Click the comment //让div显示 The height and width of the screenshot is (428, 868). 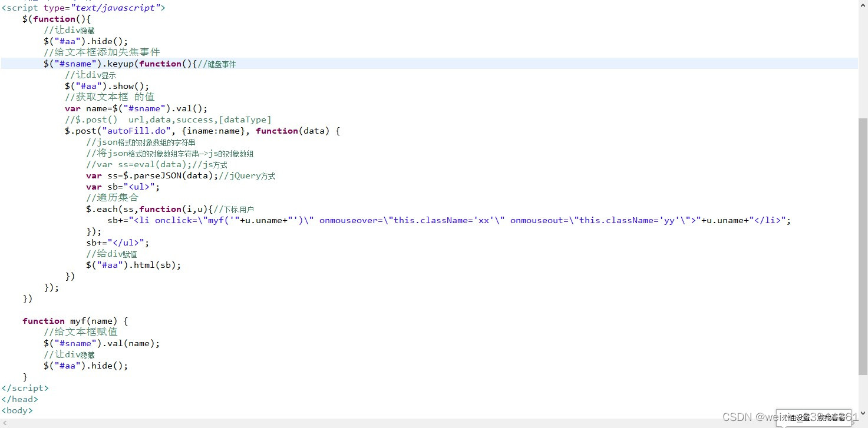[90, 75]
